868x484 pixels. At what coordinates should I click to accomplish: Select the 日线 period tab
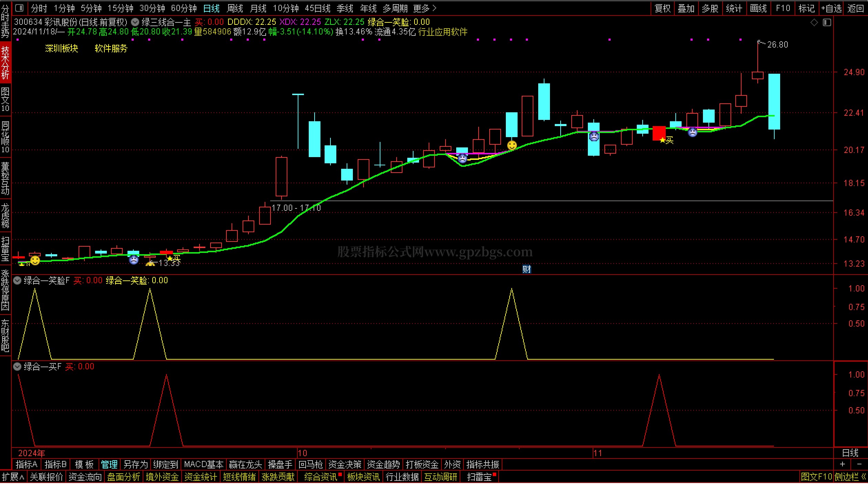click(211, 8)
